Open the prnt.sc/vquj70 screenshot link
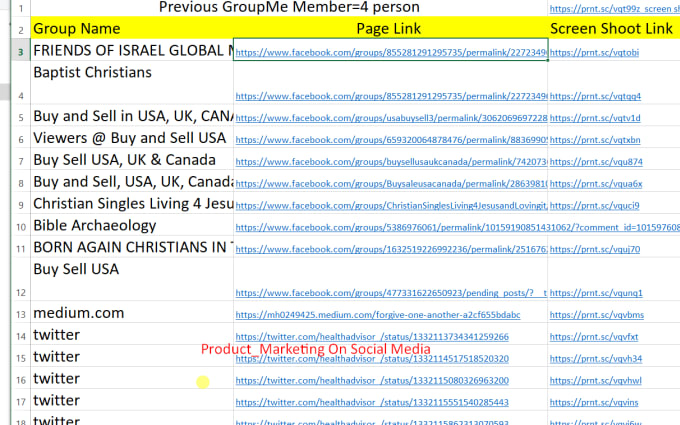 click(x=595, y=249)
